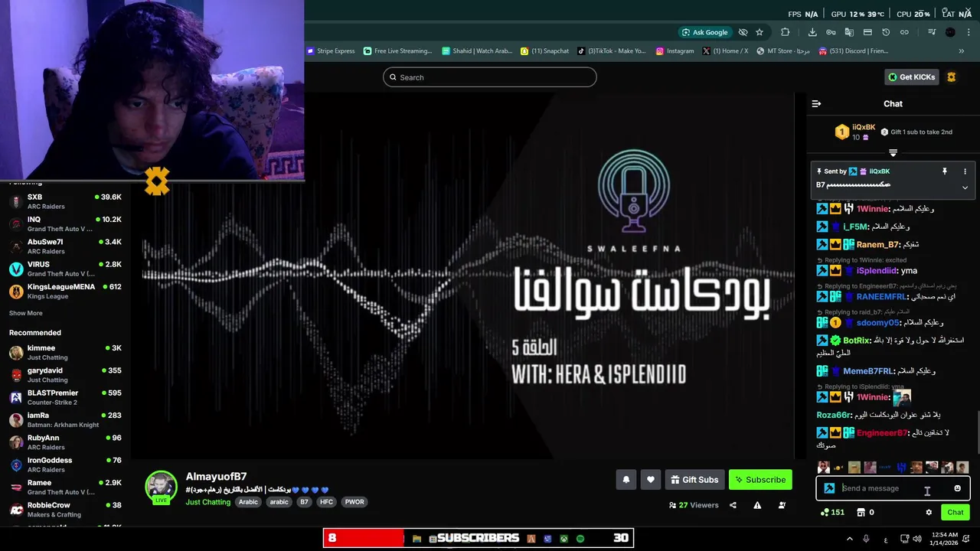Click Show More under followed channels
The image size is (980, 551).
[x=25, y=313]
